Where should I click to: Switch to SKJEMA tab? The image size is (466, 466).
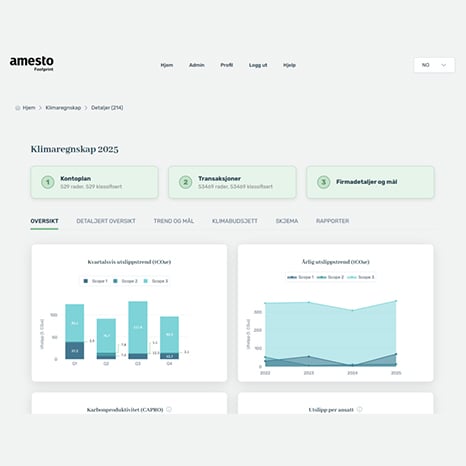click(287, 221)
